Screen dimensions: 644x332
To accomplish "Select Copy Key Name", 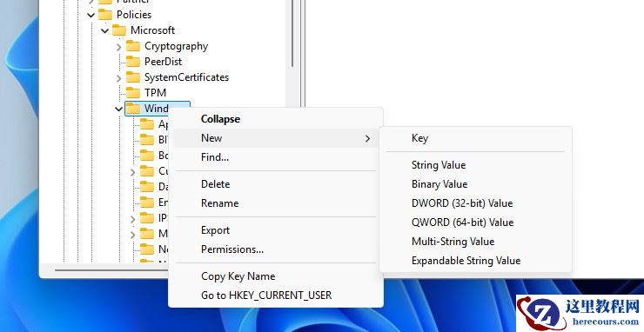I will pos(276,276).
